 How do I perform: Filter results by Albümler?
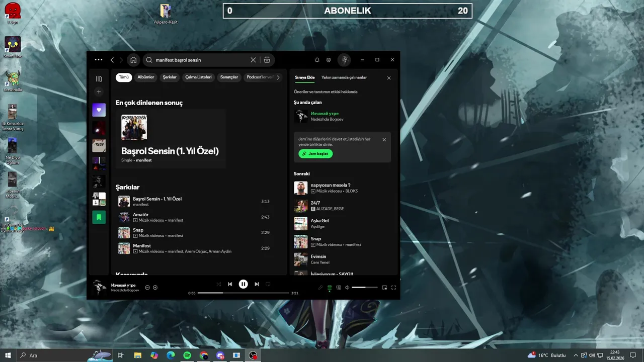pyautogui.click(x=146, y=77)
